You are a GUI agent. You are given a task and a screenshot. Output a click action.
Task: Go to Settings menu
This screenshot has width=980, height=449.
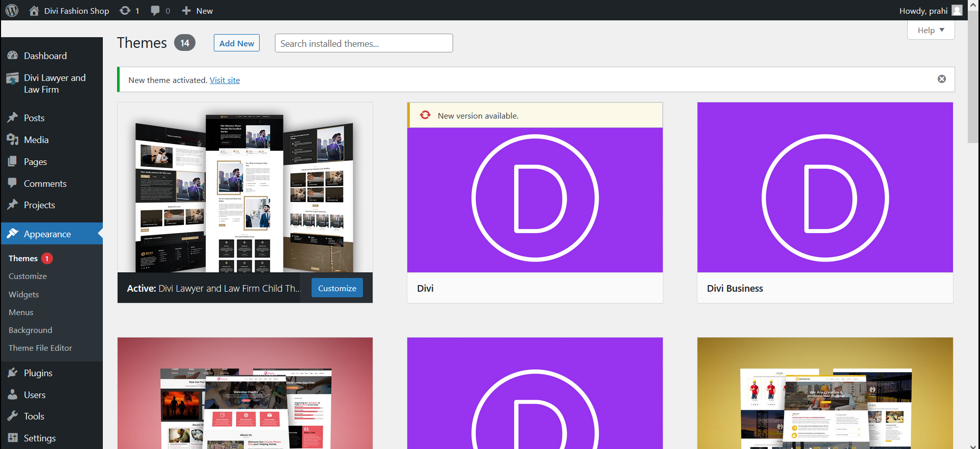[51, 438]
